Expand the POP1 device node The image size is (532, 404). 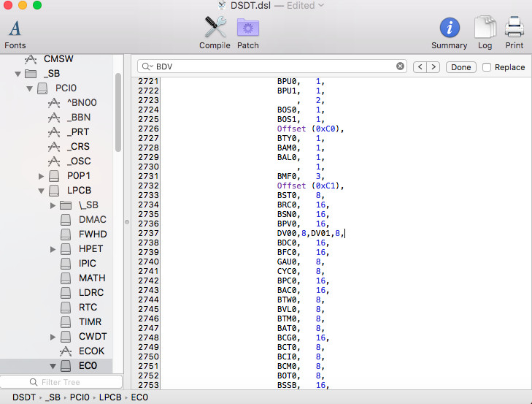click(42, 176)
